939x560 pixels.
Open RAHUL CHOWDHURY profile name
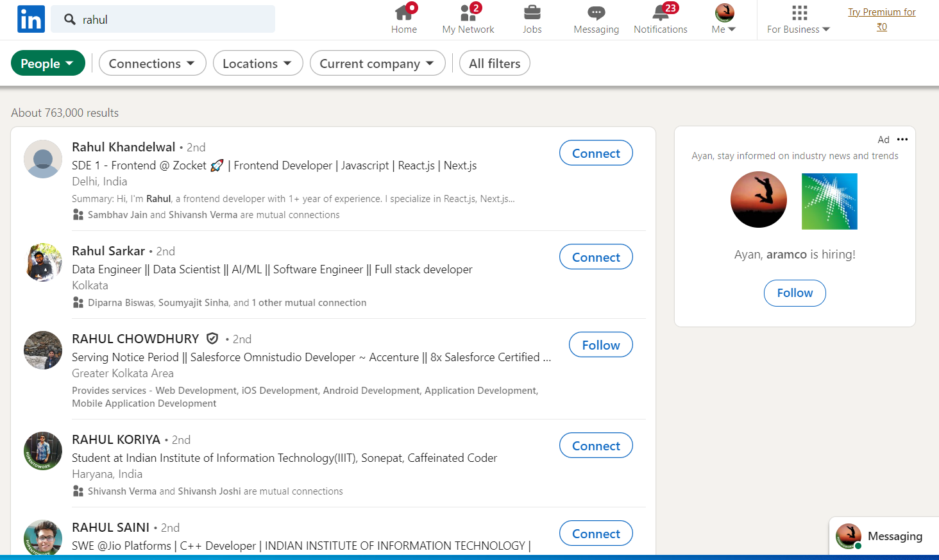click(135, 339)
